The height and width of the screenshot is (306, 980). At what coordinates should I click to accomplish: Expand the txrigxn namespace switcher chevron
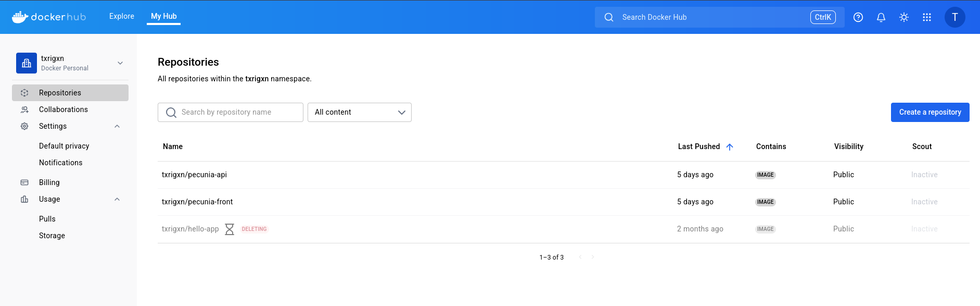tap(120, 63)
